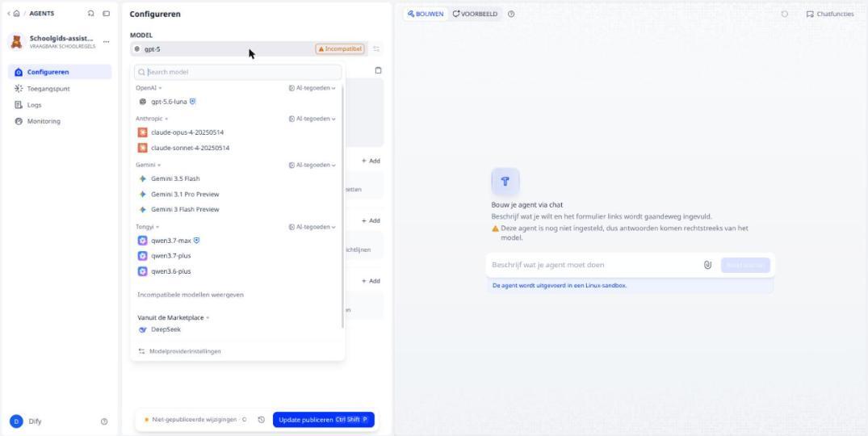Click the teddy bear agent avatar
Screen dimensions: 868x436
(17, 42)
